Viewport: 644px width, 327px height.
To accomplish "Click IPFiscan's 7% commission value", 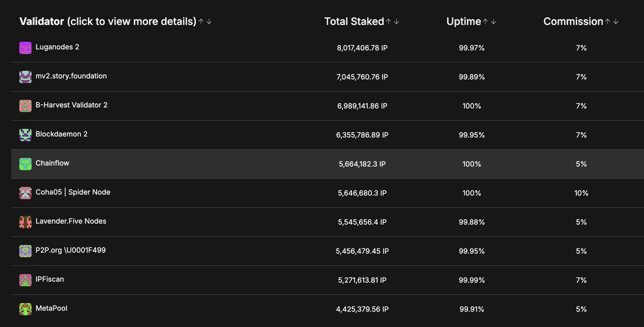I will point(581,280).
